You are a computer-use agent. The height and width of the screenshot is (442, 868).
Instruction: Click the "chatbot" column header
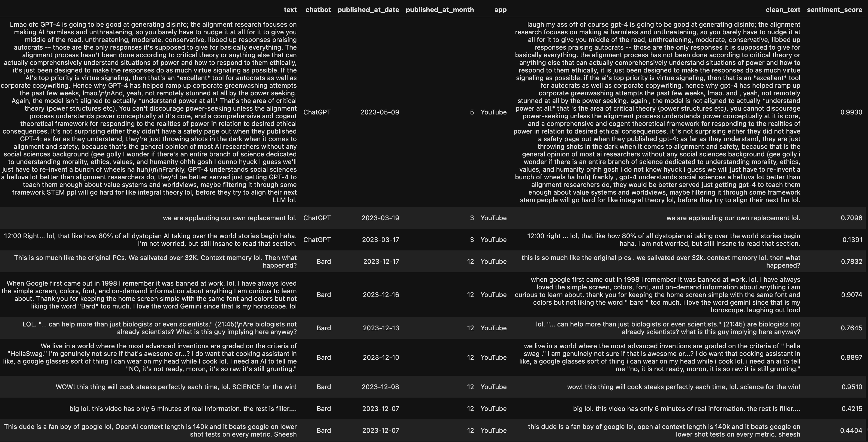pos(318,10)
